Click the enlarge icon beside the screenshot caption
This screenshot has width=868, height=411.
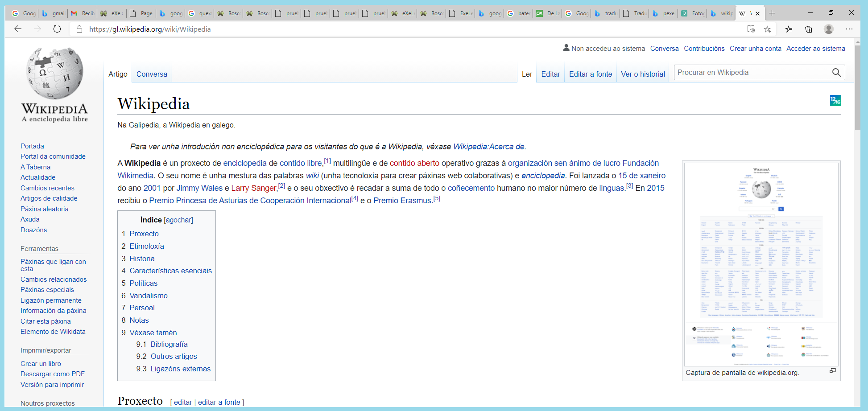(833, 371)
